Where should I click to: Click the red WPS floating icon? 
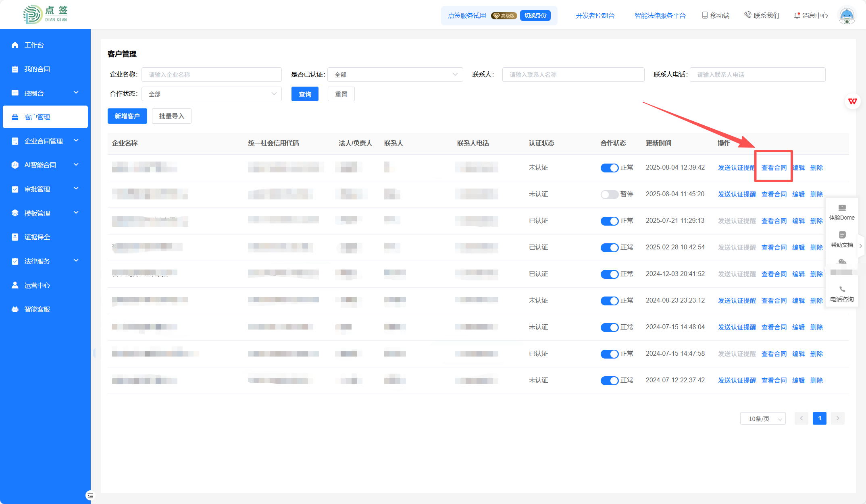coord(852,101)
